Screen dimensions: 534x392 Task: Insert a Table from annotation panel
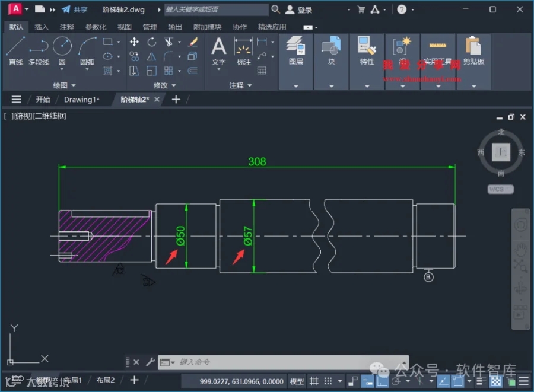pyautogui.click(x=262, y=71)
